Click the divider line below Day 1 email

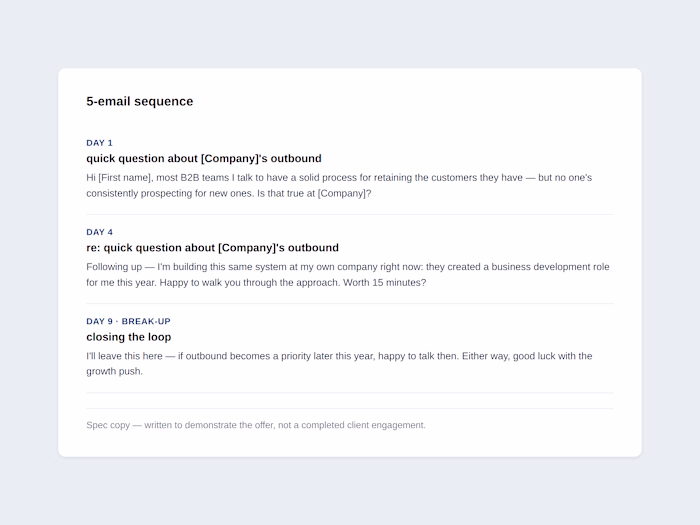click(350, 214)
